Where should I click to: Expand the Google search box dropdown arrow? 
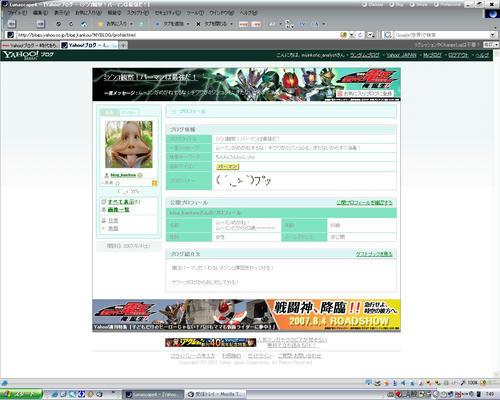493,35
